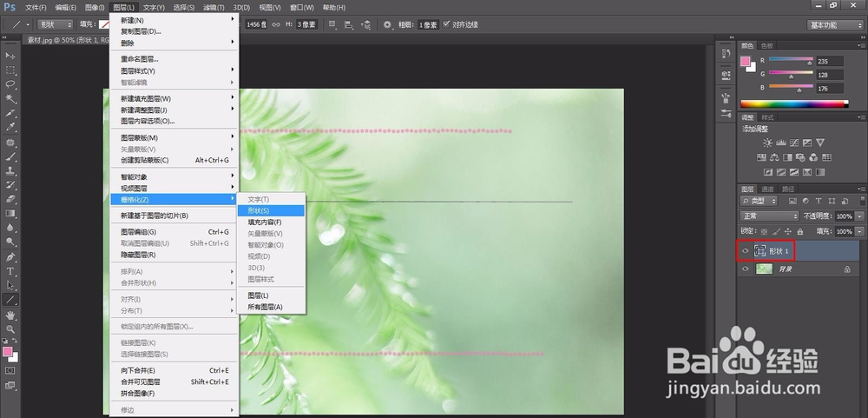Select the Pen tool
The image size is (868, 418).
10,257
